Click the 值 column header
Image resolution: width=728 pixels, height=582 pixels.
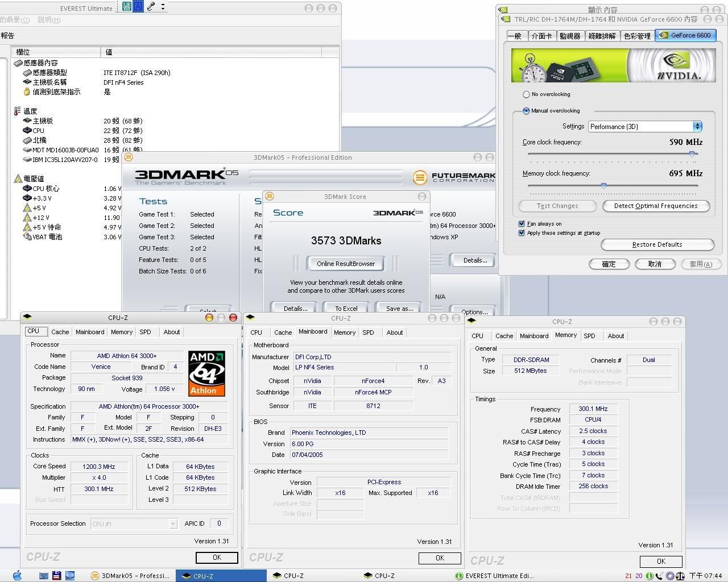pyautogui.click(x=212, y=52)
